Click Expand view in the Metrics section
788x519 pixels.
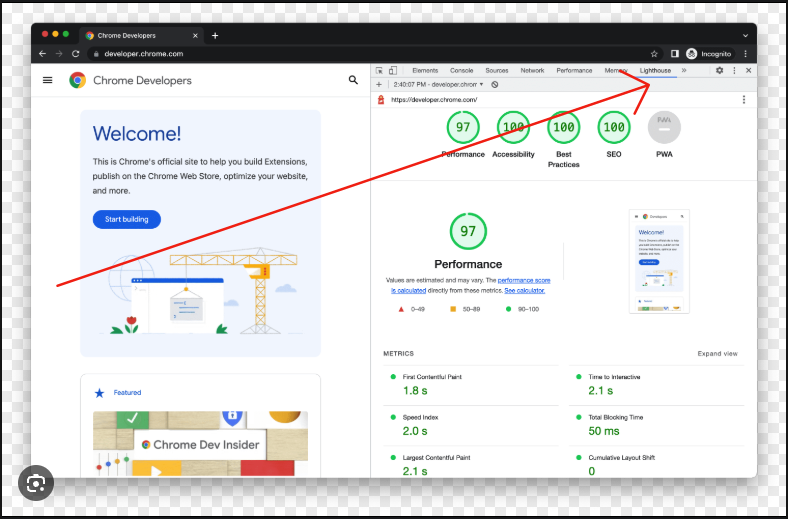pos(718,354)
